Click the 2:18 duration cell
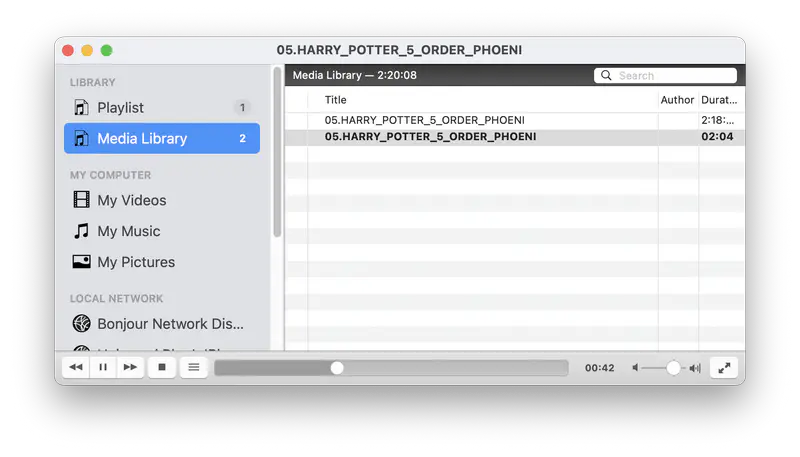 click(717, 120)
